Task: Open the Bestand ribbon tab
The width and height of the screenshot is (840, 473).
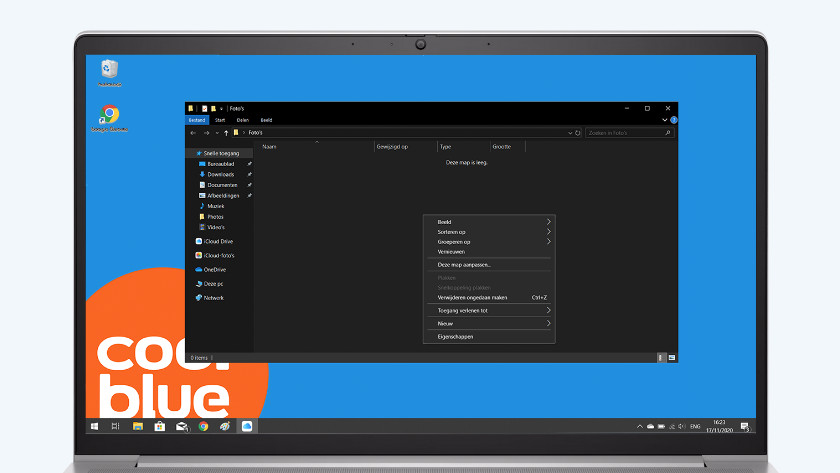Action: pyautogui.click(x=197, y=120)
